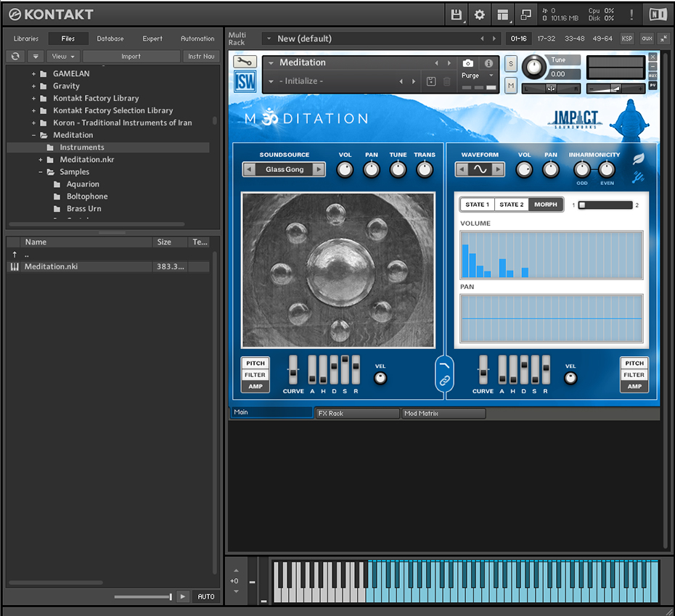Select right PITCH envelope button

tap(634, 364)
